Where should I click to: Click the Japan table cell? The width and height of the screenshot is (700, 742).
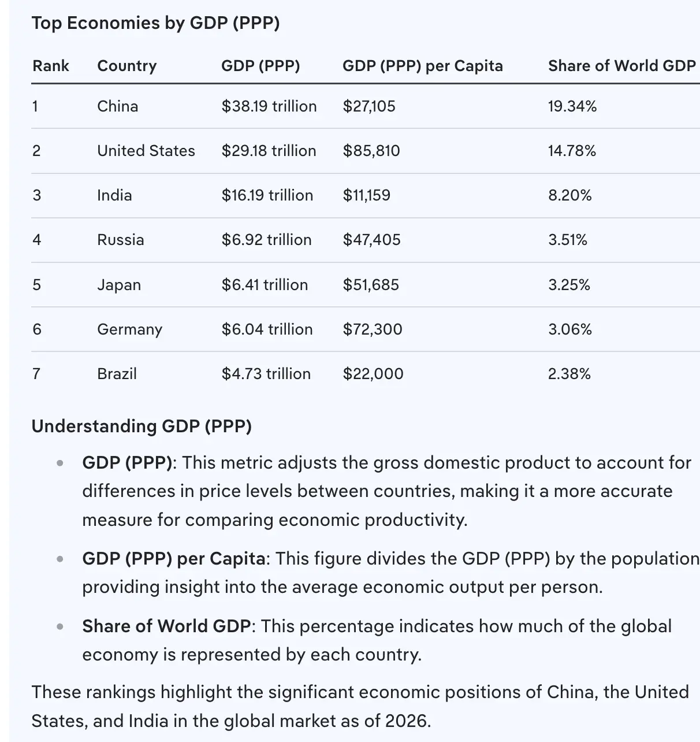(119, 285)
